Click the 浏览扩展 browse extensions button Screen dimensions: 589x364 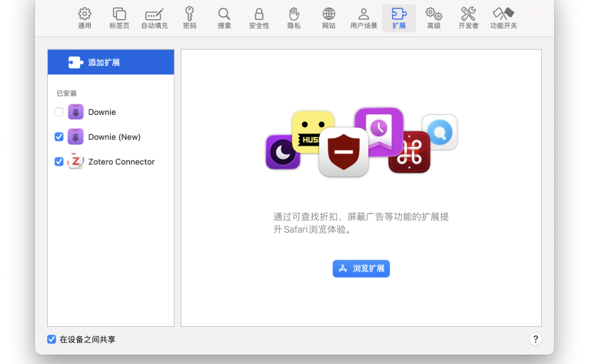361,269
